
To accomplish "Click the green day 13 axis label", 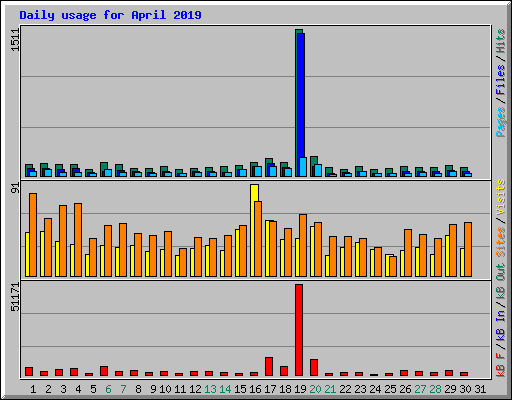I will 210,389.
